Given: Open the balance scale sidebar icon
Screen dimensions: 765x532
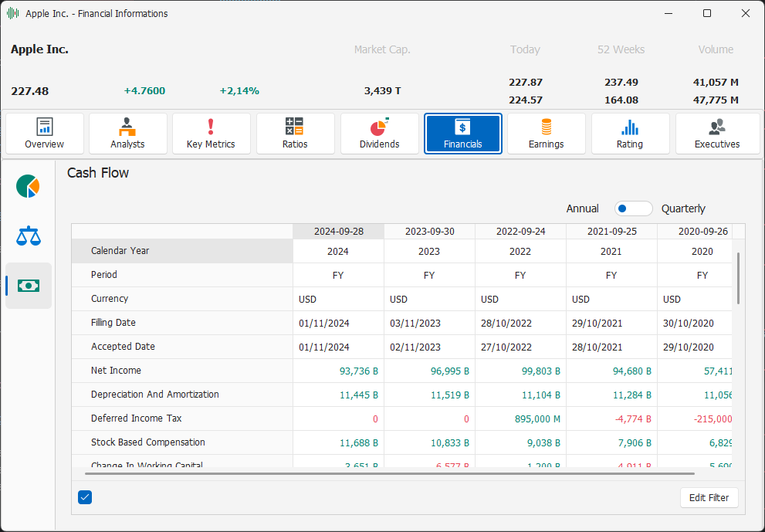Looking at the screenshot, I should click(x=29, y=236).
